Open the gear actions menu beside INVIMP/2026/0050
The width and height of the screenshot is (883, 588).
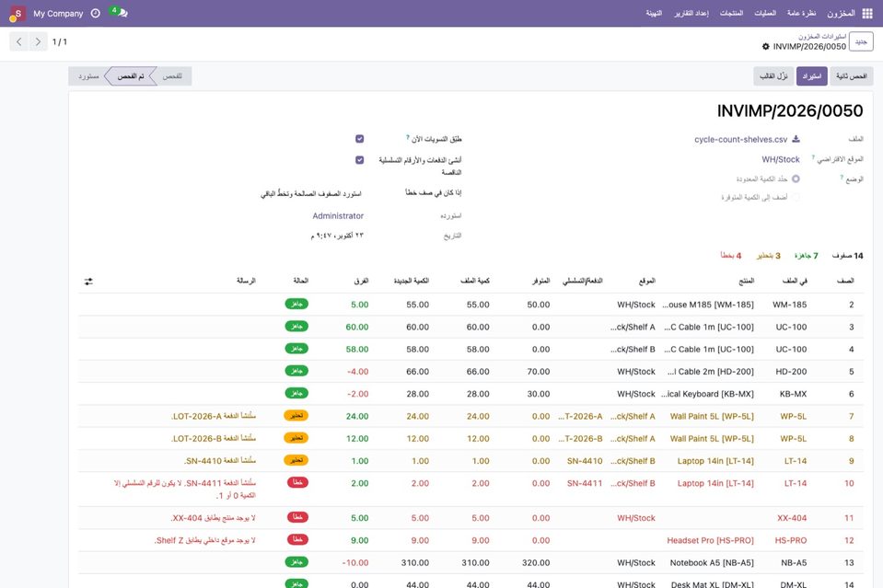coord(765,47)
